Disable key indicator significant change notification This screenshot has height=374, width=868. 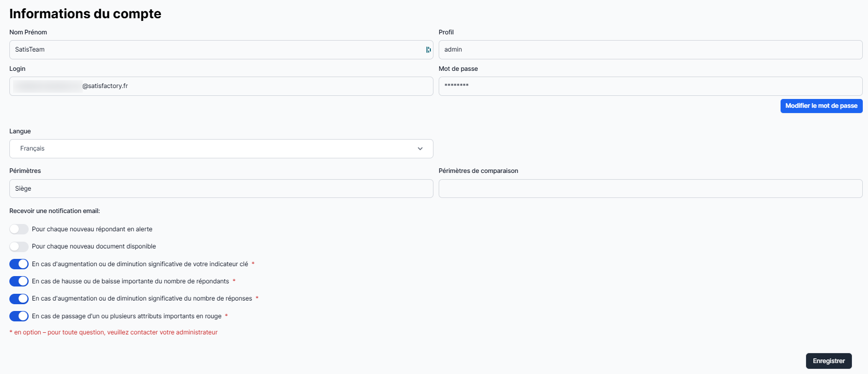coord(19,264)
